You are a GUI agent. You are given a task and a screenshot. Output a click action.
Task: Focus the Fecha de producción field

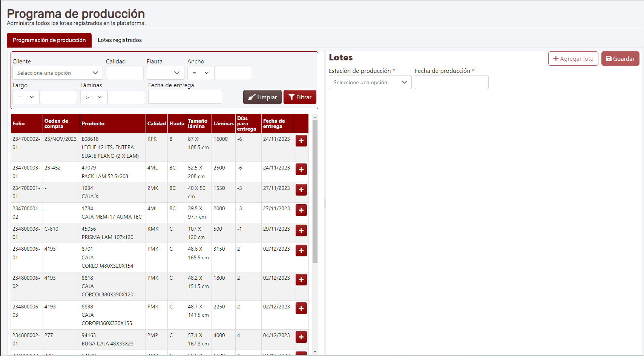click(x=451, y=82)
